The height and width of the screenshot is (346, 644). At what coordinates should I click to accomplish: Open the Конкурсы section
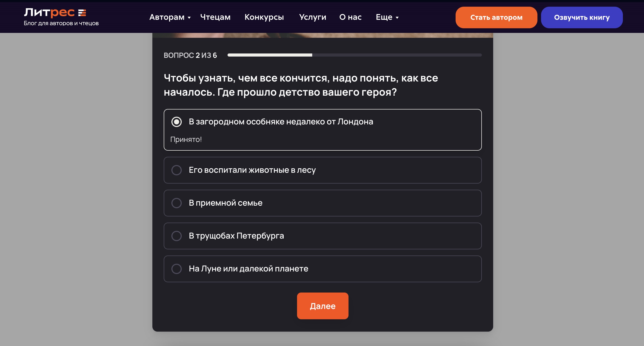pos(264,17)
